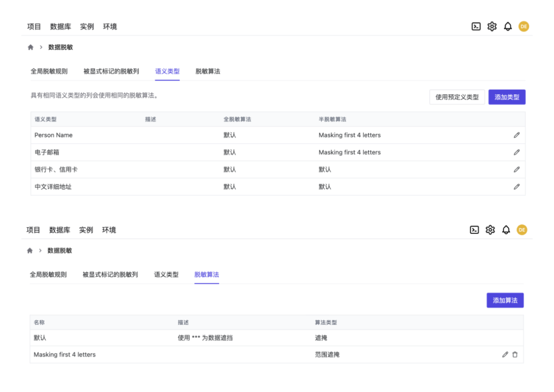Image resolution: width=554 pixels, height=392 pixels.
Task: Open 项目 menu in the lower navigation bar
Action: click(x=33, y=230)
